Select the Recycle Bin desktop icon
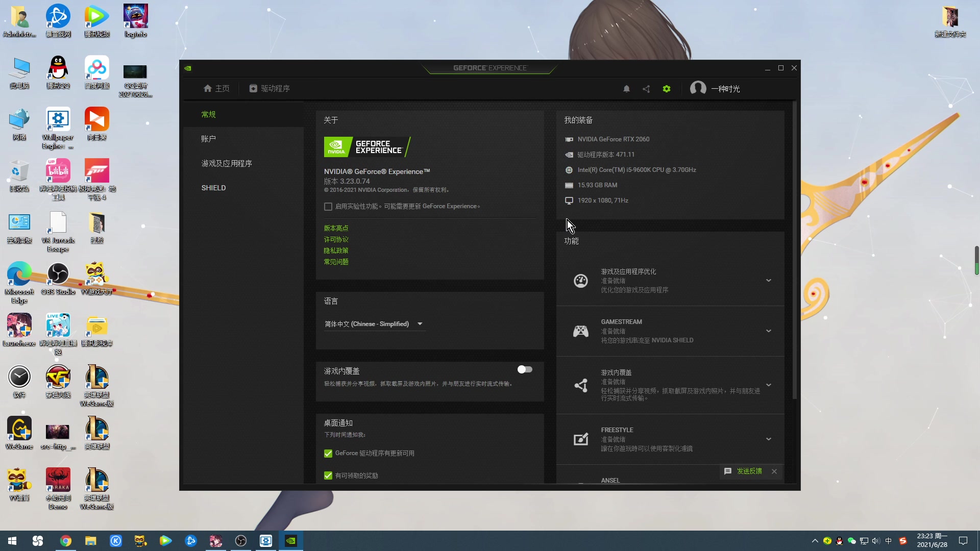 [19, 176]
